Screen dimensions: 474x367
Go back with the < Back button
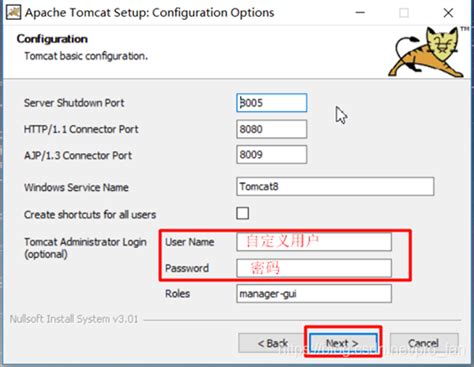[x=272, y=343]
